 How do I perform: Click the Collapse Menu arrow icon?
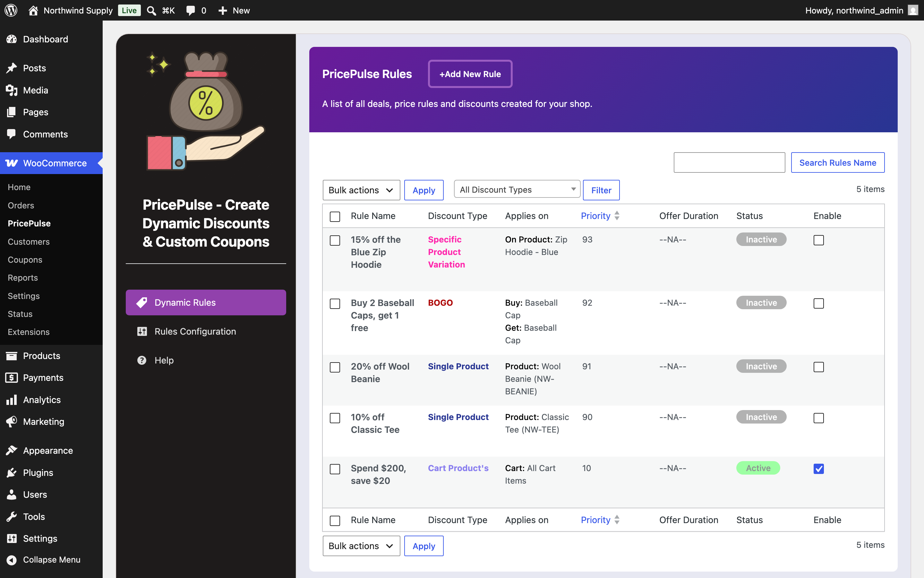pos(12,560)
